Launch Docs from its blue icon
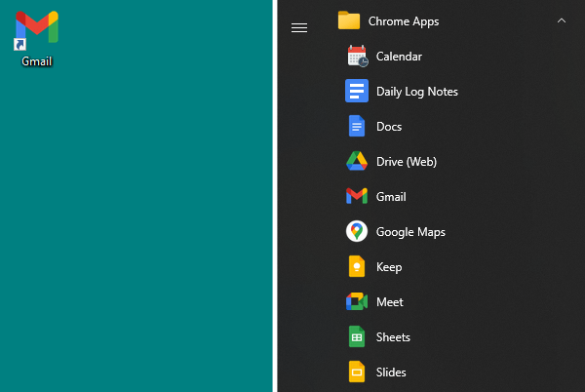This screenshot has height=392, width=585. 357,127
